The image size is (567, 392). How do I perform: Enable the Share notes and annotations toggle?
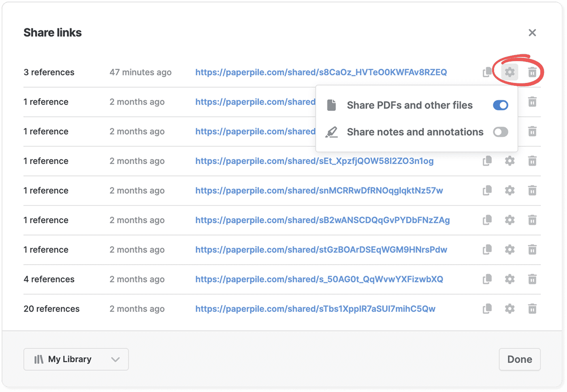[x=501, y=132]
